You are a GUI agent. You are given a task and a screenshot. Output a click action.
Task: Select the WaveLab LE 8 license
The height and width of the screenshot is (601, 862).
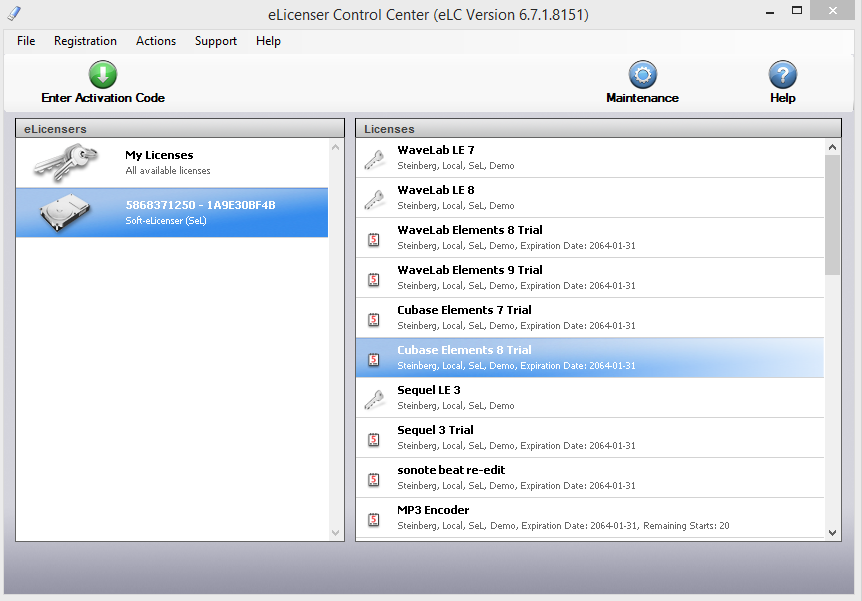tap(590, 198)
